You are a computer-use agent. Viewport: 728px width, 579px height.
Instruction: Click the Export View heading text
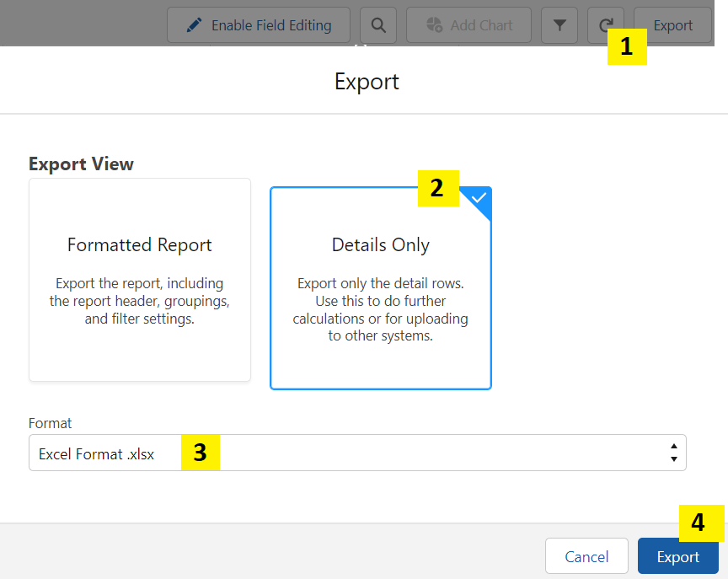pyautogui.click(x=81, y=164)
